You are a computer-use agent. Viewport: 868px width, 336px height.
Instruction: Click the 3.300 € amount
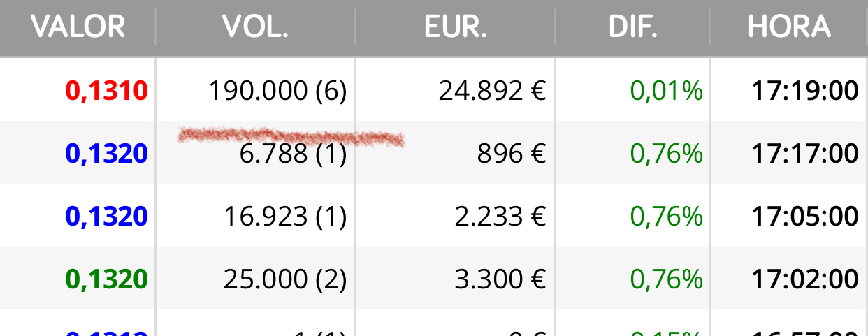click(x=500, y=279)
